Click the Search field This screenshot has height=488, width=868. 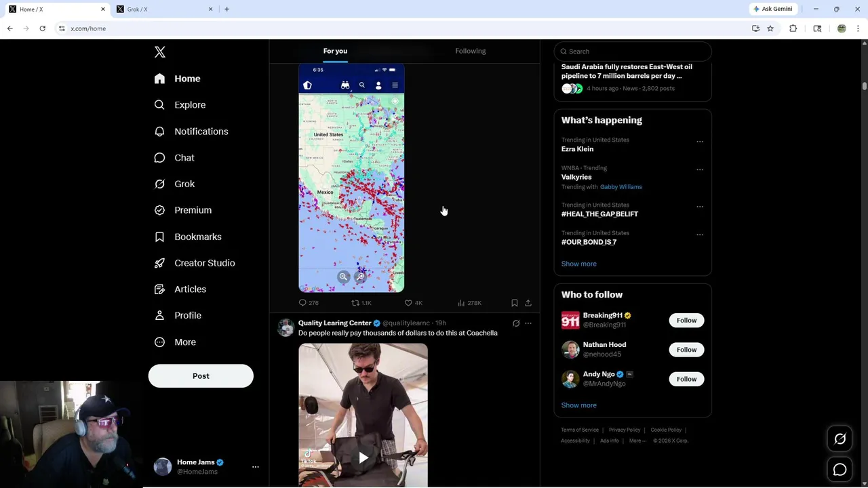(x=633, y=52)
